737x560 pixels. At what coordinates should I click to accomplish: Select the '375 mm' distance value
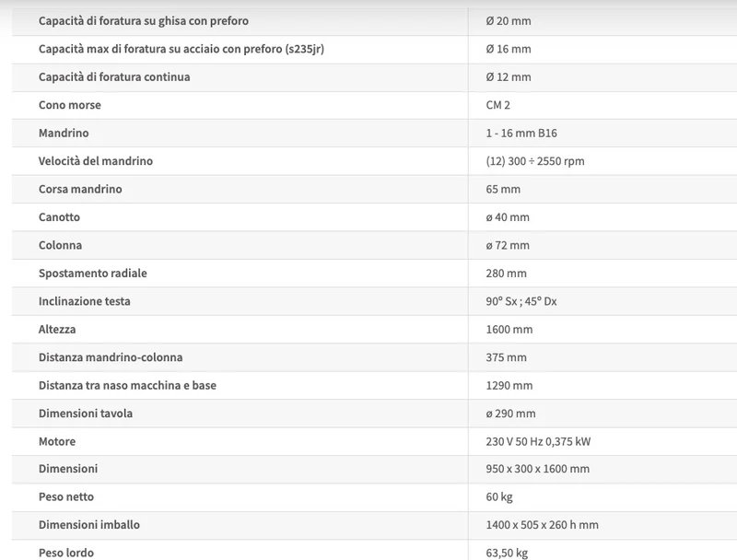[x=506, y=357]
